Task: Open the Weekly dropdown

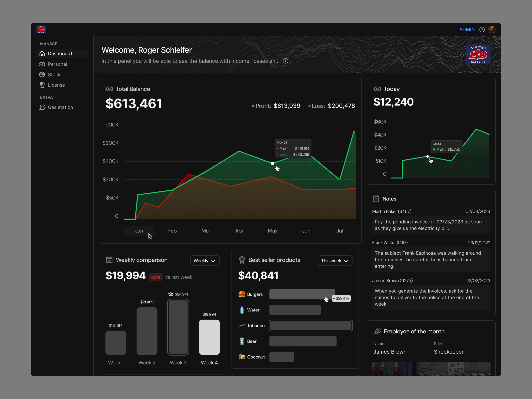Action: point(205,260)
